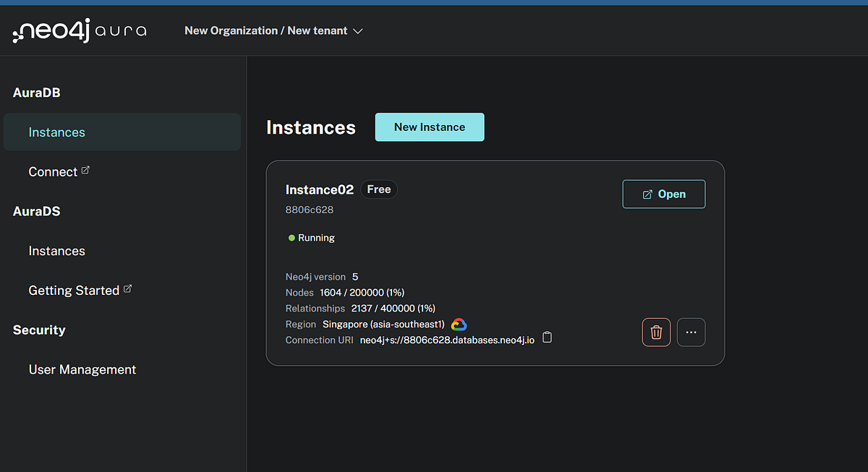Click the Free tier badge on Instance02
The width and height of the screenshot is (868, 472).
click(378, 189)
